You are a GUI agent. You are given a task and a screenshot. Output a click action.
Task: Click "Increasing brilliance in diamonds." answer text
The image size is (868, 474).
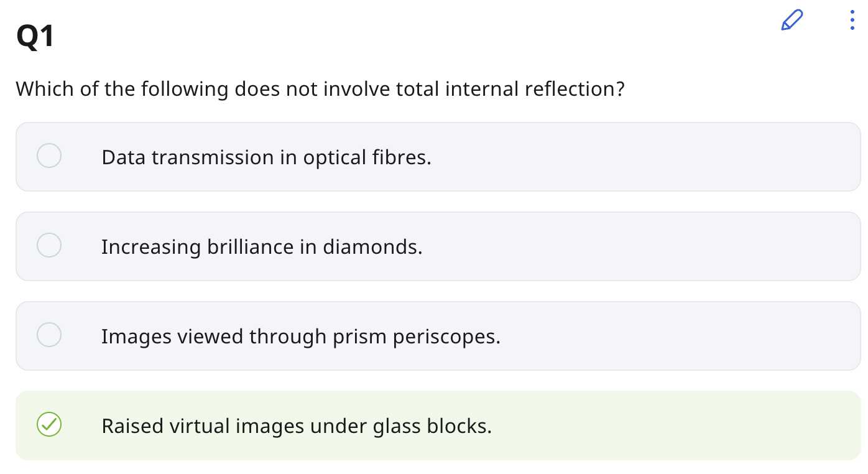click(x=262, y=247)
